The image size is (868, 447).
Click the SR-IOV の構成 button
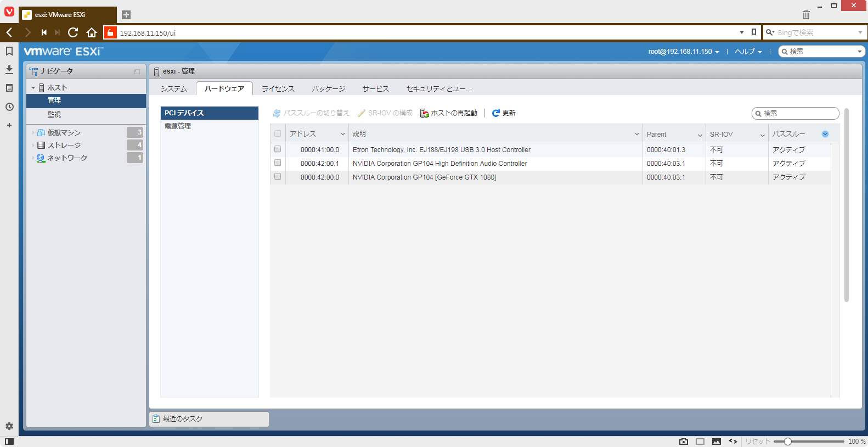pos(385,113)
